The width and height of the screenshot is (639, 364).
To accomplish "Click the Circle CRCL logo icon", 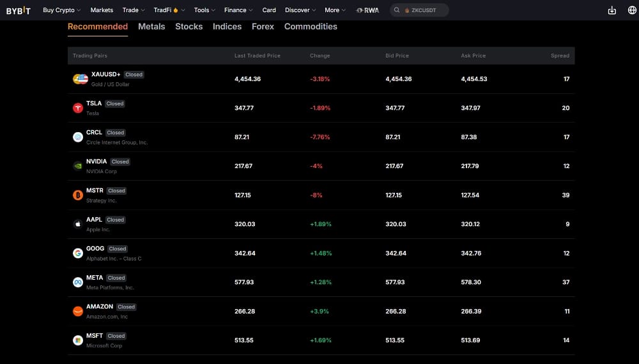I will [78, 137].
